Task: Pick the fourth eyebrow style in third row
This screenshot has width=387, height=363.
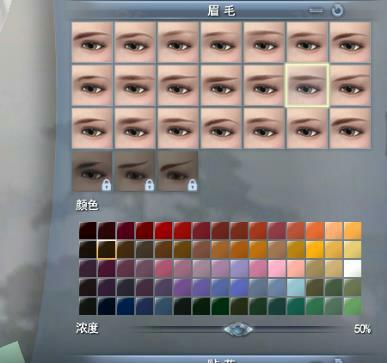Action: pos(221,128)
